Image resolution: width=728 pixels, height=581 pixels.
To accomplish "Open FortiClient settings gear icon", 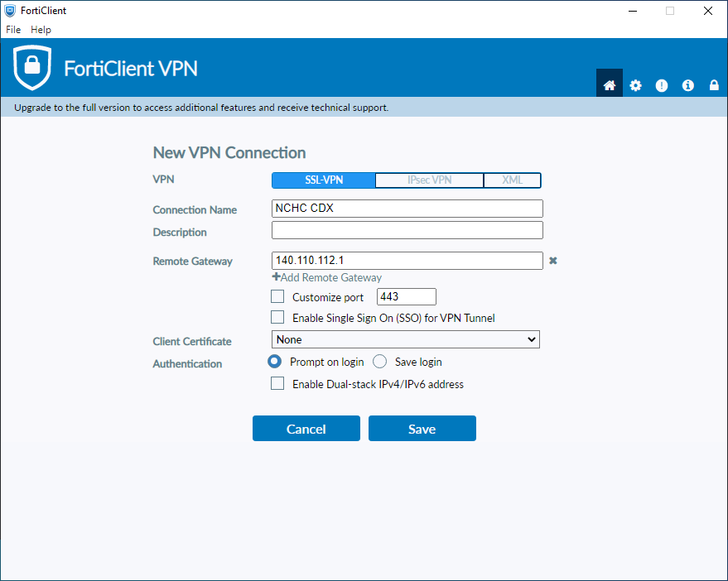I will tap(635, 84).
